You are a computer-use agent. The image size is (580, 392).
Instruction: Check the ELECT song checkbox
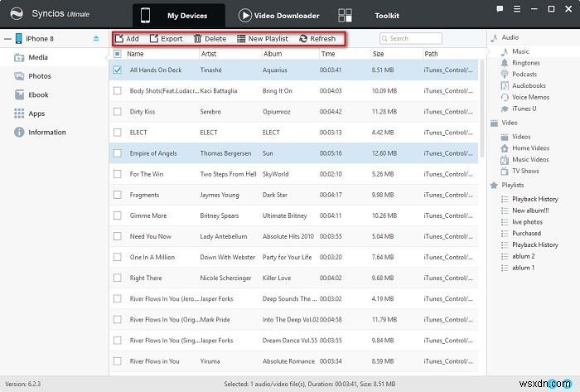(x=118, y=132)
